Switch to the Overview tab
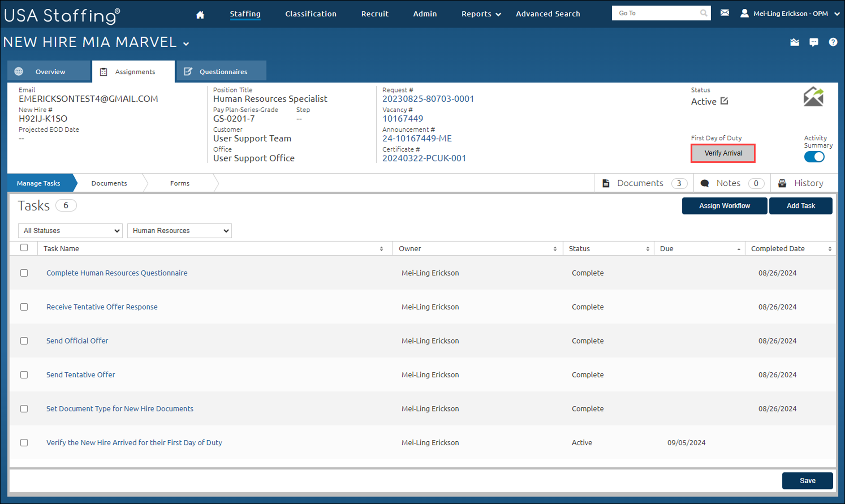 [49, 71]
